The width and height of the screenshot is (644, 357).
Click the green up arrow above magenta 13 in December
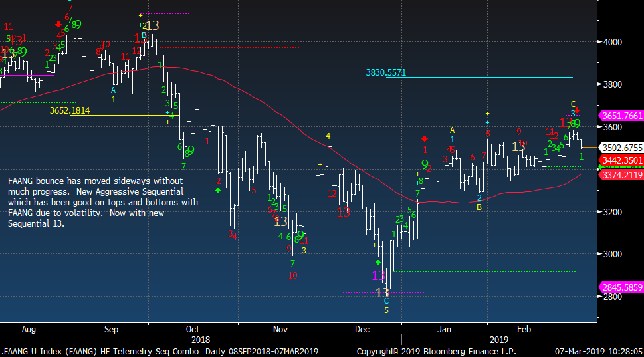point(378,262)
